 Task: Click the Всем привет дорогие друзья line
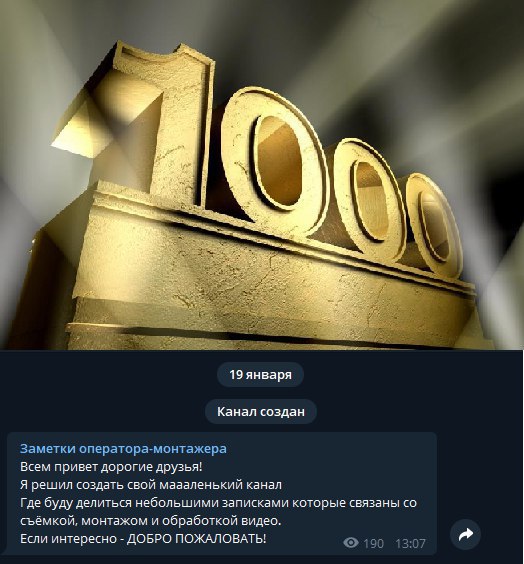click(111, 467)
